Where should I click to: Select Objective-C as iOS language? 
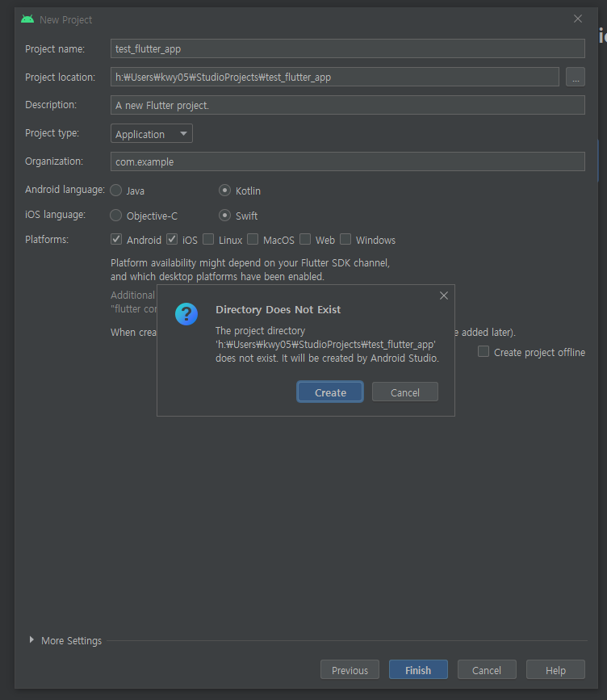(116, 216)
